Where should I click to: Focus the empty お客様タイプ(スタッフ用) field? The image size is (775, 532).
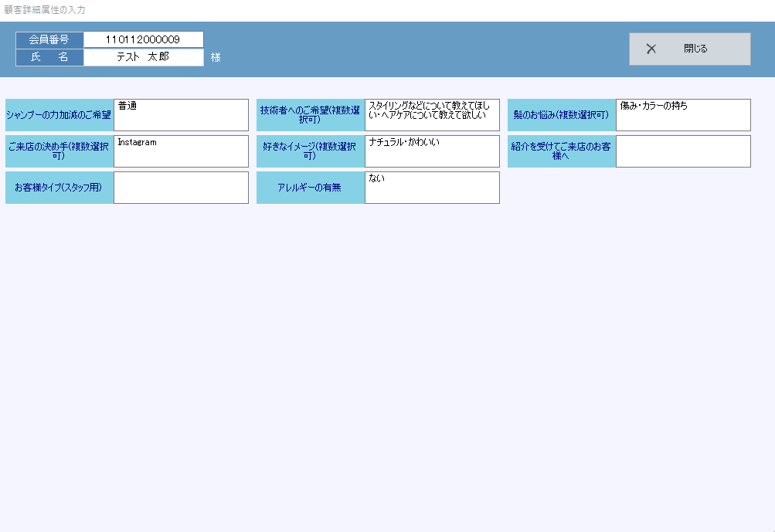[x=181, y=188]
